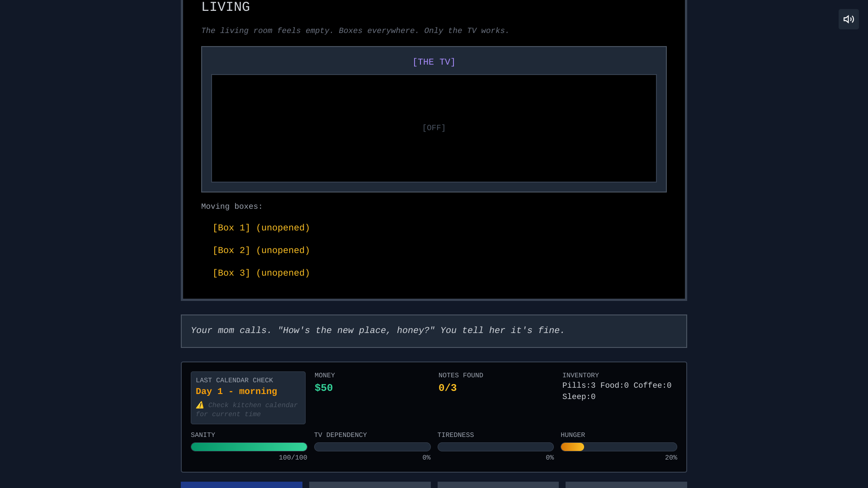This screenshot has width=868, height=488.
Task: Click the 'Day 1 - morning' text
Action: (x=236, y=392)
